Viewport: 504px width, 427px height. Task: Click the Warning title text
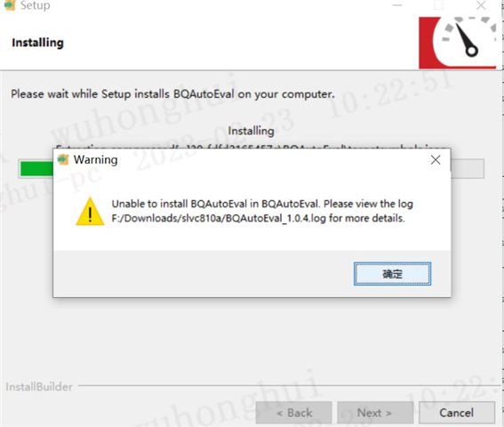click(x=95, y=160)
